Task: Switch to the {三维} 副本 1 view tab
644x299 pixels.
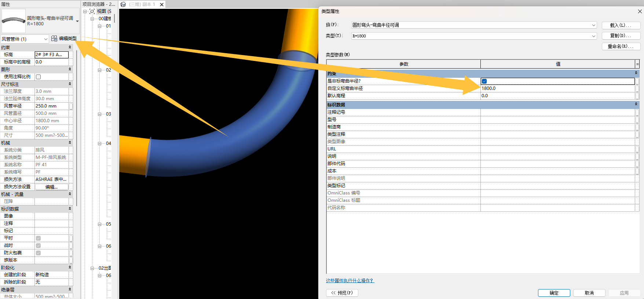Action: pos(142,4)
